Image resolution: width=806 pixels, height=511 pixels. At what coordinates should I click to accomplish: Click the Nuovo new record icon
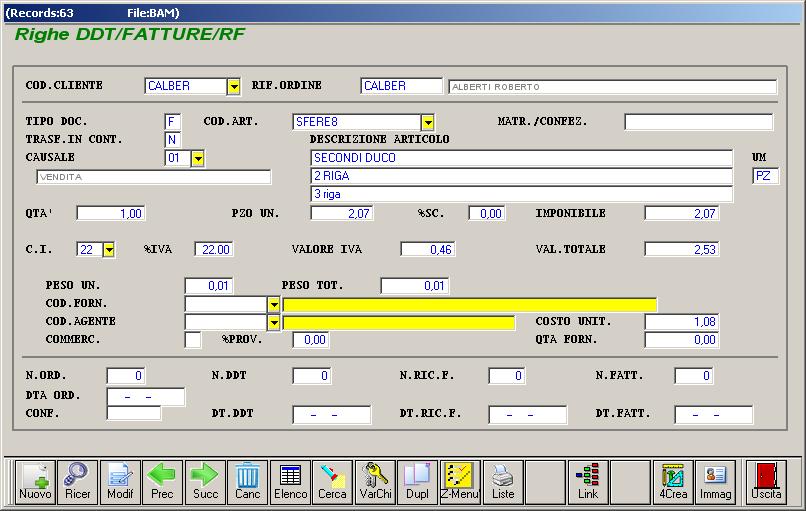[35, 482]
